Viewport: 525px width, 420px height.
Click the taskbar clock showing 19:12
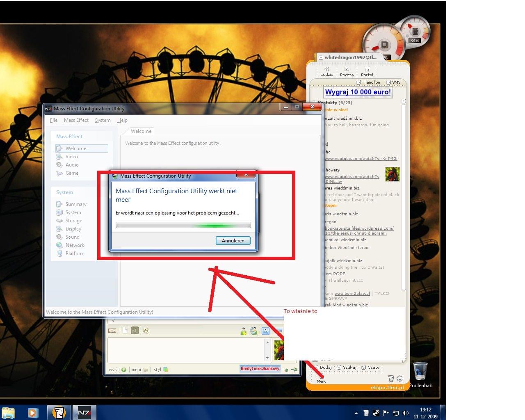click(425, 413)
